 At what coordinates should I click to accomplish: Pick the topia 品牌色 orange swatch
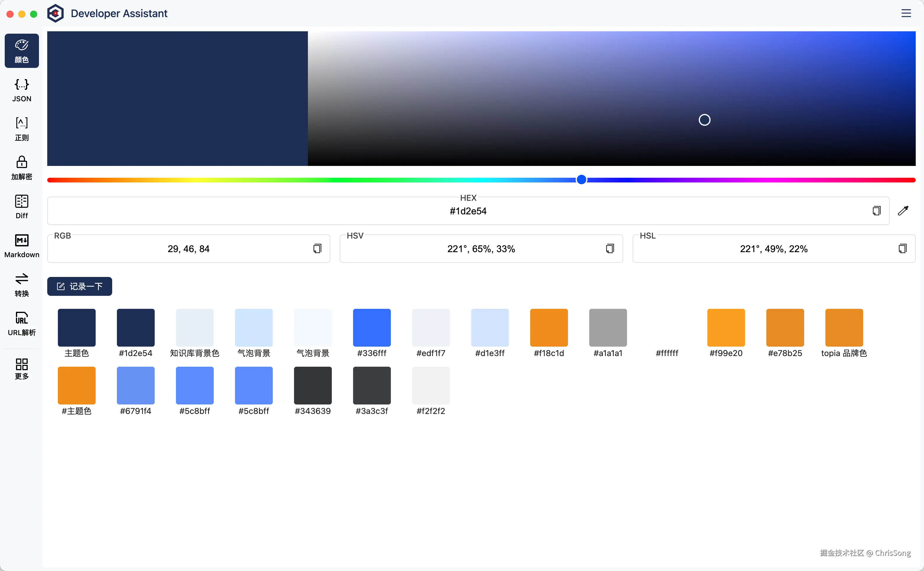pyautogui.click(x=844, y=327)
